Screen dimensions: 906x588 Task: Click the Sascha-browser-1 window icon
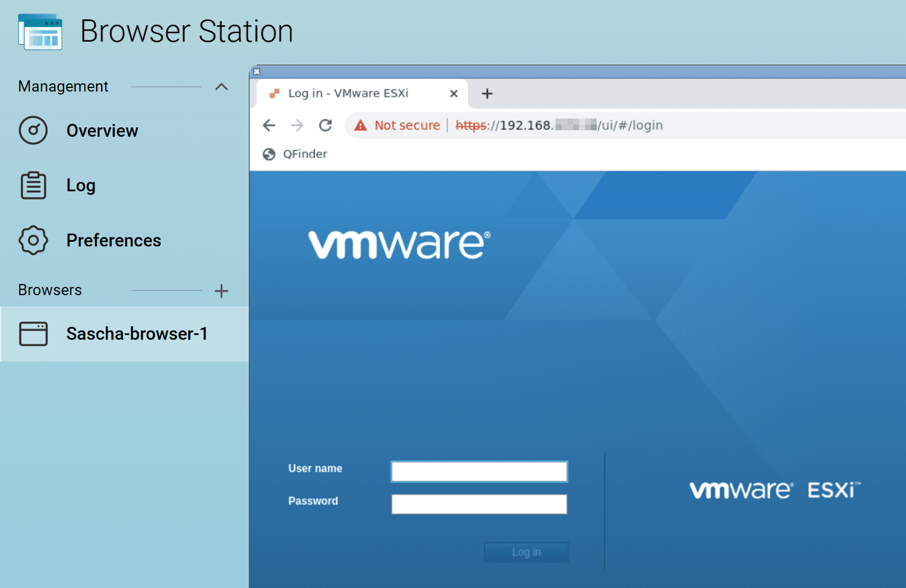click(x=33, y=334)
